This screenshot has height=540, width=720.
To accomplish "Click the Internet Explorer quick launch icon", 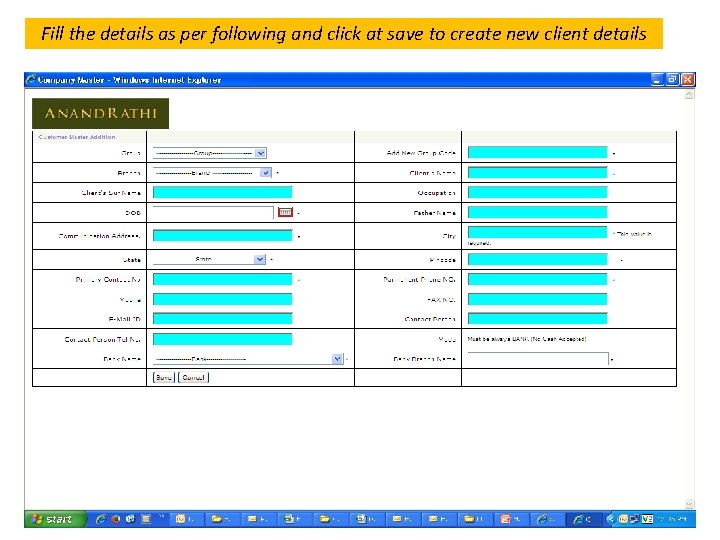I will point(101,519).
